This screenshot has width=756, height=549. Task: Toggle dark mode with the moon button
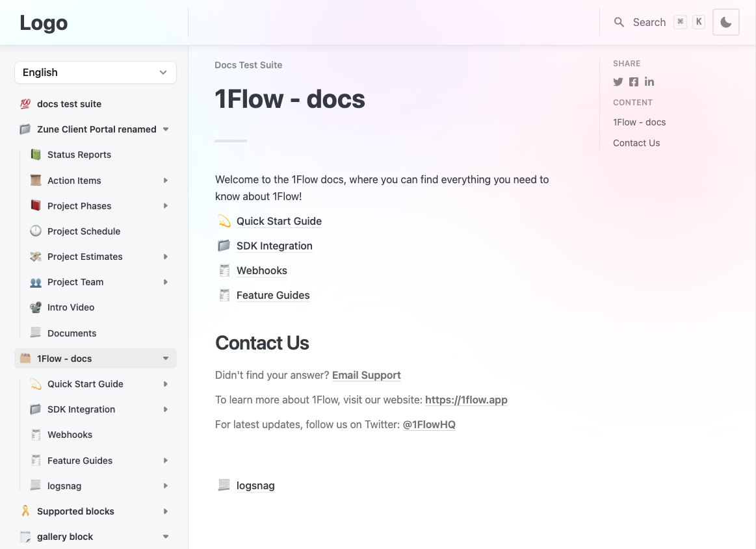tap(725, 22)
